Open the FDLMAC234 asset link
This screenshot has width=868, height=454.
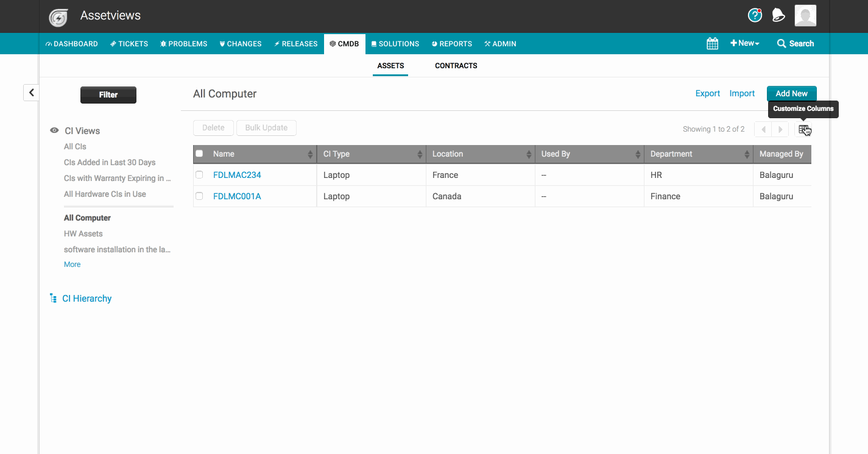pyautogui.click(x=237, y=175)
